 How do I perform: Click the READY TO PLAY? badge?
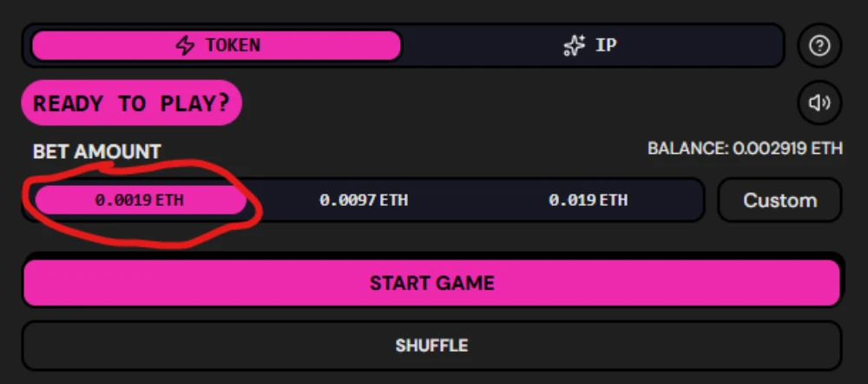tap(131, 103)
